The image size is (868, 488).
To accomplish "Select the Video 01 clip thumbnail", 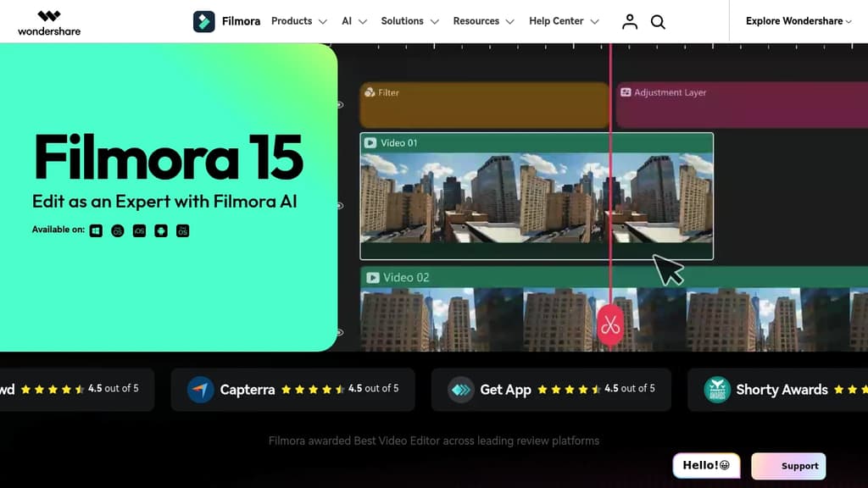I will point(537,197).
